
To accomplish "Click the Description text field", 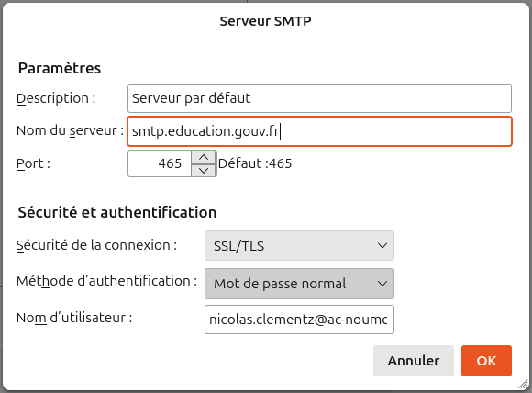I will click(319, 98).
